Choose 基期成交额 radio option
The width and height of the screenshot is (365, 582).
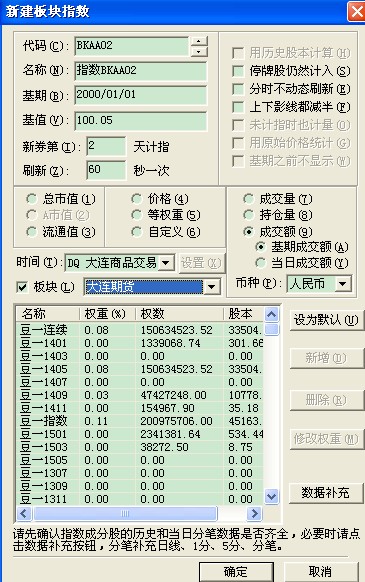click(x=261, y=247)
